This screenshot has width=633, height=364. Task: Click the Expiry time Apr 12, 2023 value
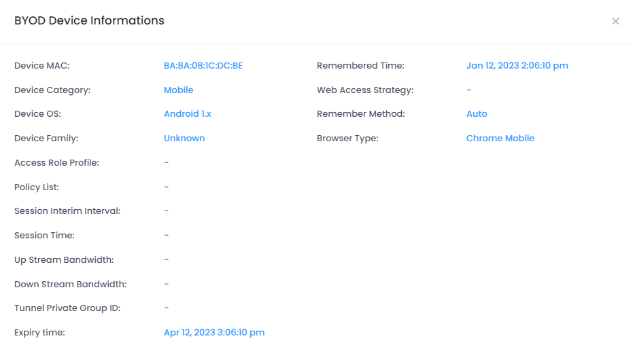(x=214, y=333)
